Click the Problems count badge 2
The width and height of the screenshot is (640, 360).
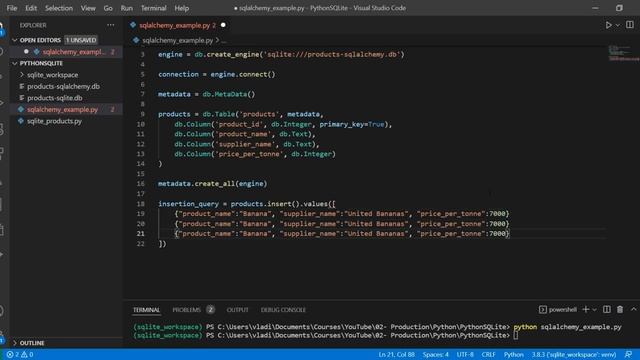coord(210,310)
